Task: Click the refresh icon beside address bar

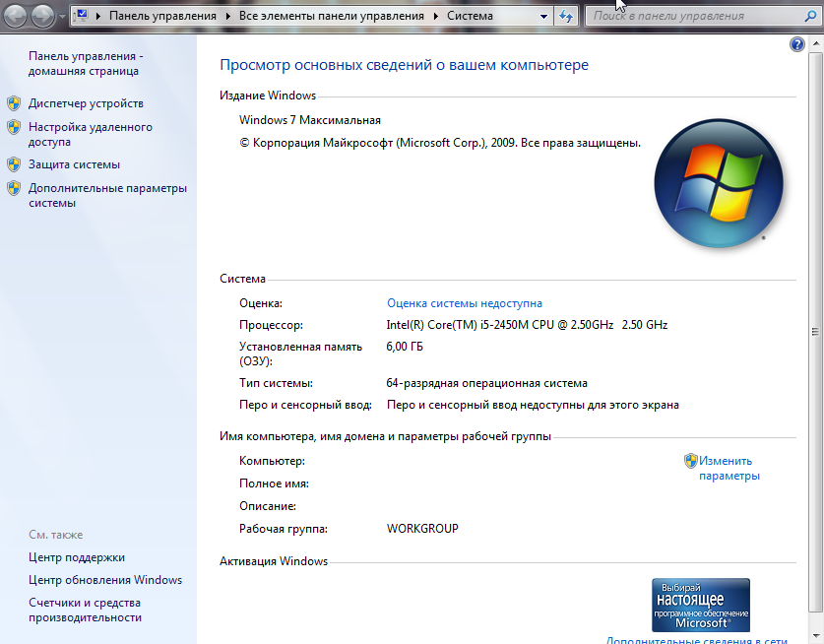Action: click(x=566, y=17)
